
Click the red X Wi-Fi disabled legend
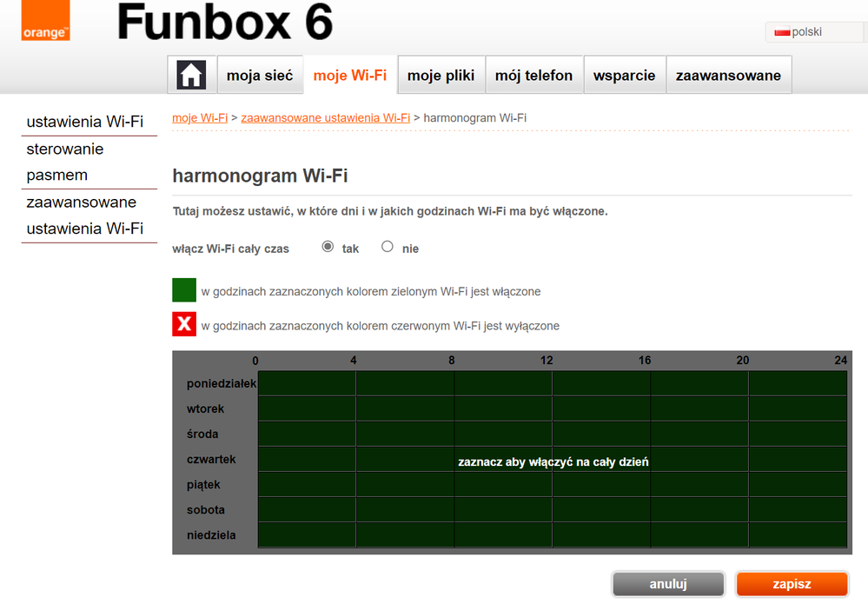tap(184, 324)
